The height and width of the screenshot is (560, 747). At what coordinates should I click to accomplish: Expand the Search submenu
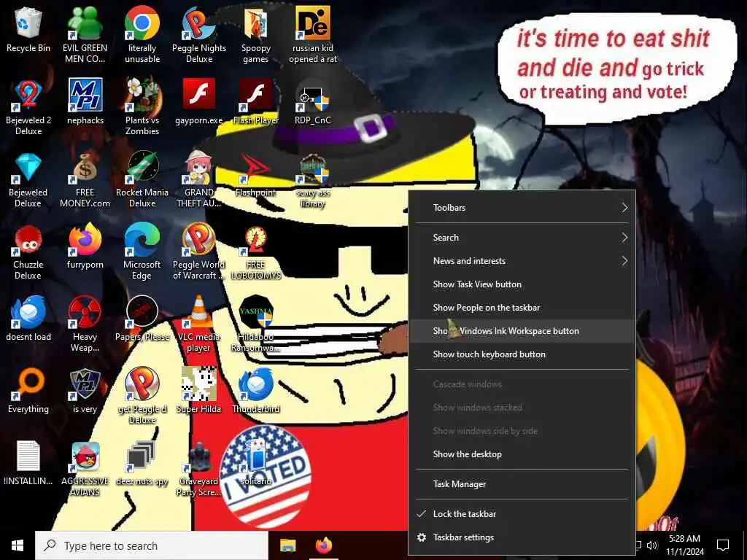522,238
